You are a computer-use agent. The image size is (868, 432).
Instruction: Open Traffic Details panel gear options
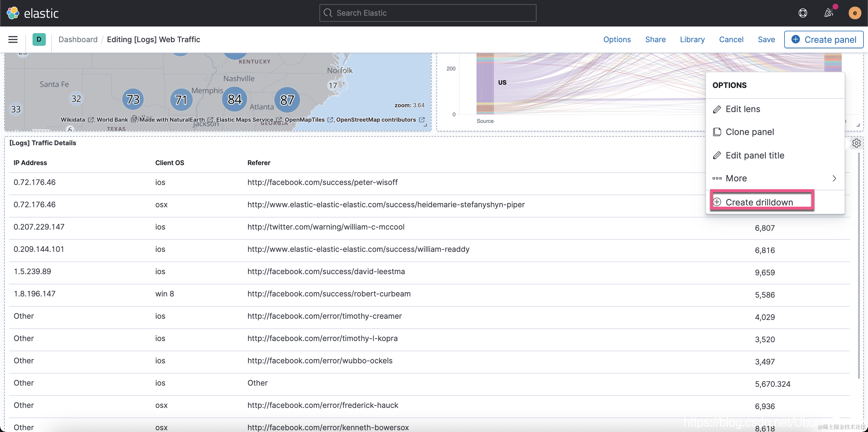(x=856, y=143)
